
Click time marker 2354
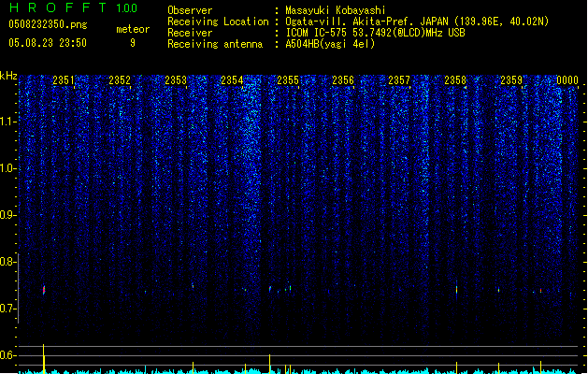click(232, 80)
